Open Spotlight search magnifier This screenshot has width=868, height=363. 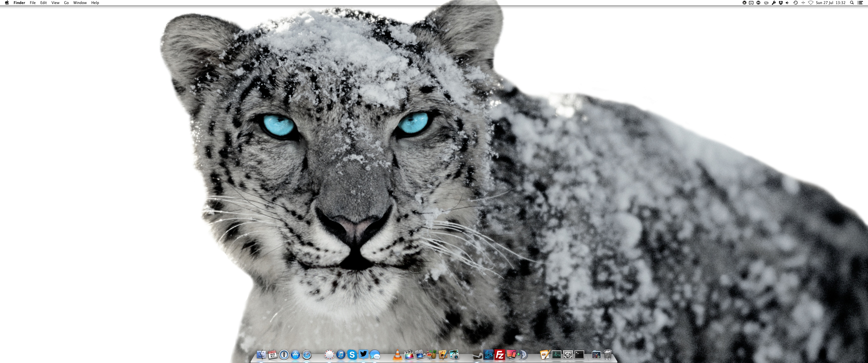click(852, 3)
